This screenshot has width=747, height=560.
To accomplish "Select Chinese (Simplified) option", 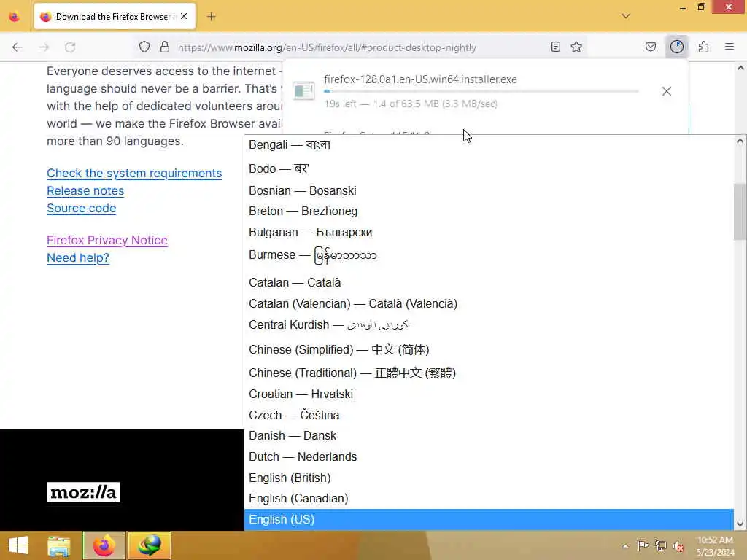I will [x=489, y=349].
